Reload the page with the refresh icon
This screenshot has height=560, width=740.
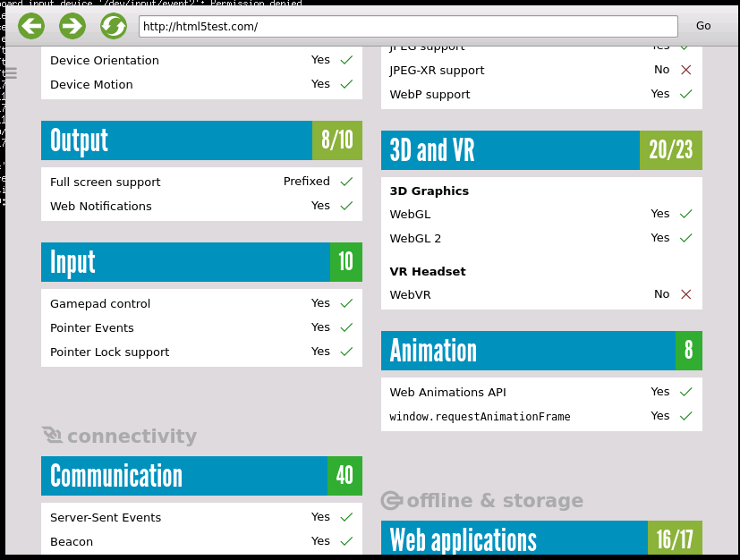pos(114,26)
